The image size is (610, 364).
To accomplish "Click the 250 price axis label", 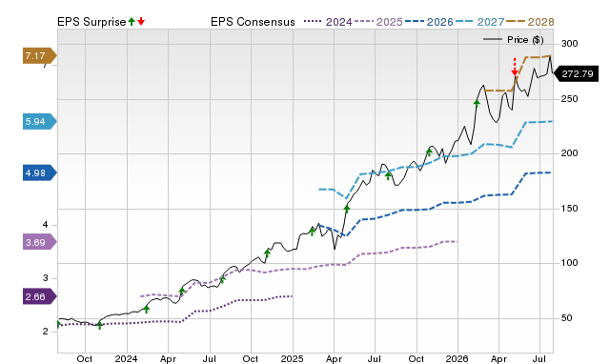I will tap(570, 99).
